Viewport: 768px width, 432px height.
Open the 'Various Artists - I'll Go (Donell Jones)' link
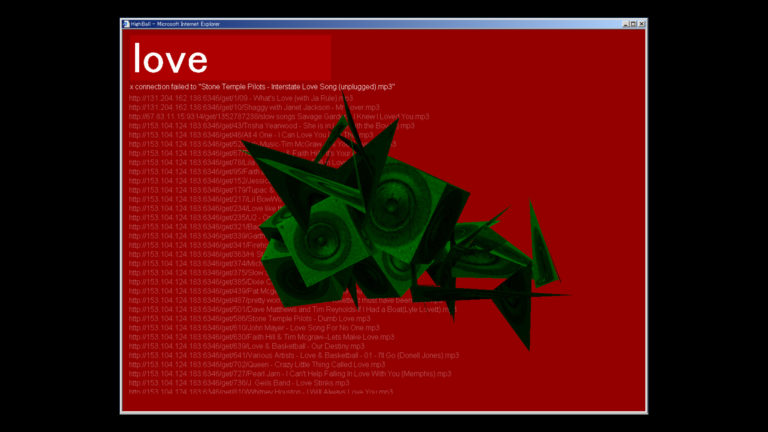[x=294, y=356]
